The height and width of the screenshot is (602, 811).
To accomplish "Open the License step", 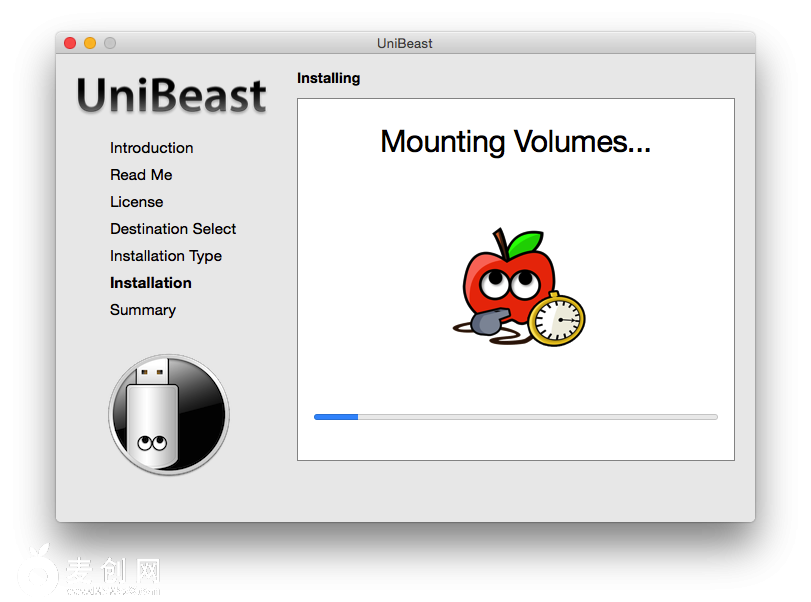I will 136,202.
